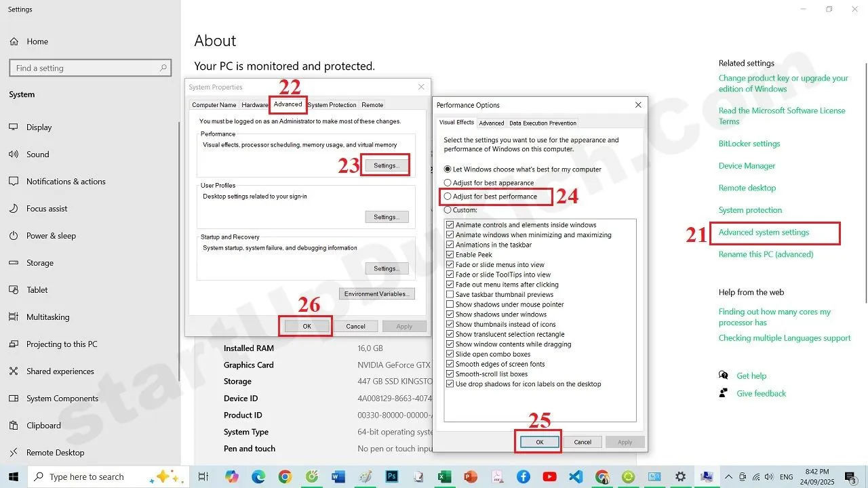Click Environment Variables button
868x488 pixels.
[376, 294]
